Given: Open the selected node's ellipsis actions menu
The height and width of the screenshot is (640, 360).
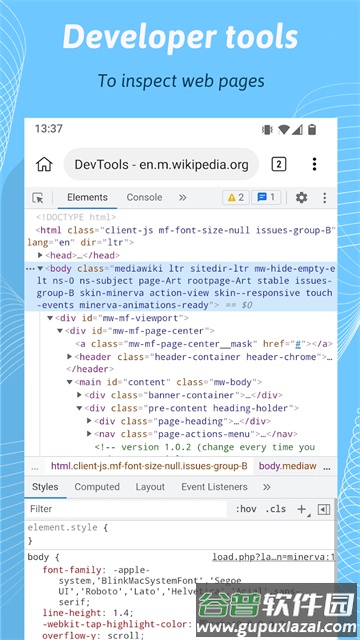Looking at the screenshot, I should pyautogui.click(x=31, y=269).
